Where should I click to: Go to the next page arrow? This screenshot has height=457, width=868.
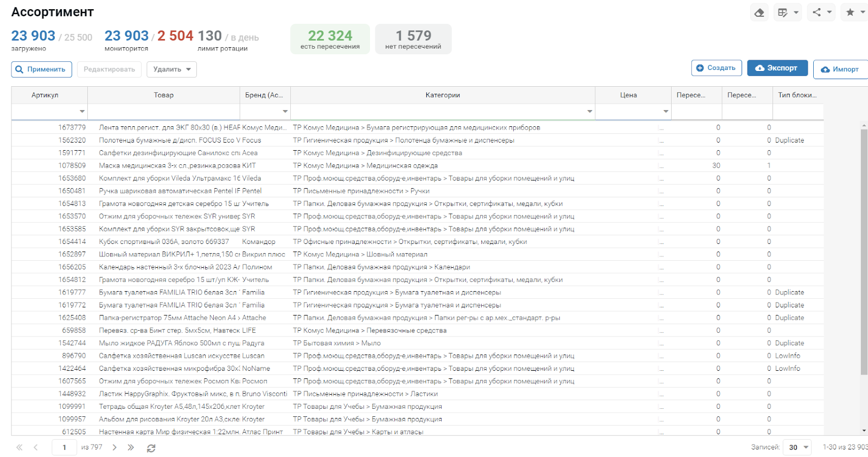click(x=114, y=447)
